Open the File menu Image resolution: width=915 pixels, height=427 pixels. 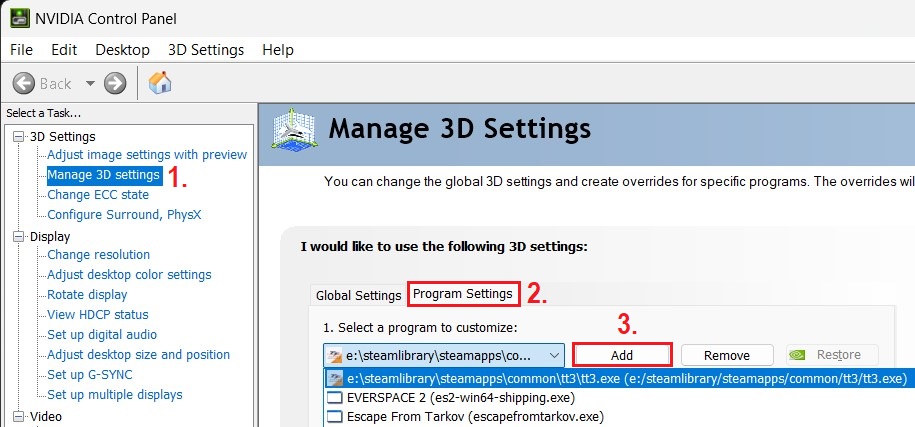point(22,50)
